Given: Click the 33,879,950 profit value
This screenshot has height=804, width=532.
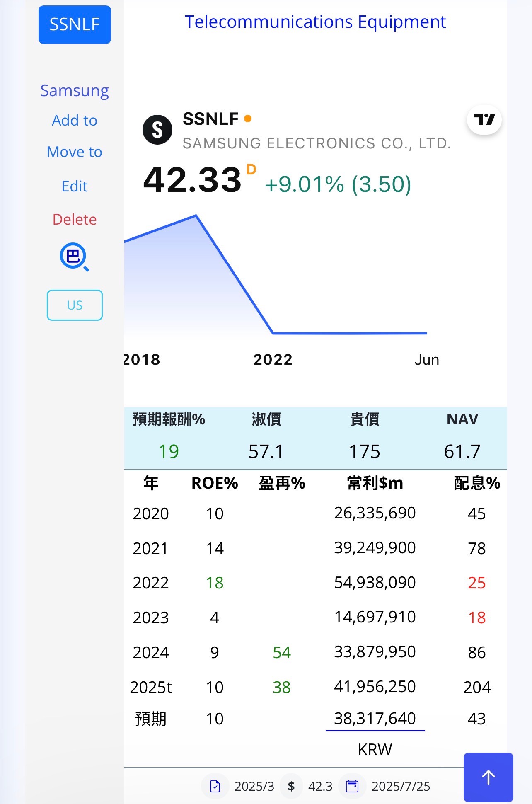Looking at the screenshot, I should coord(375,652).
